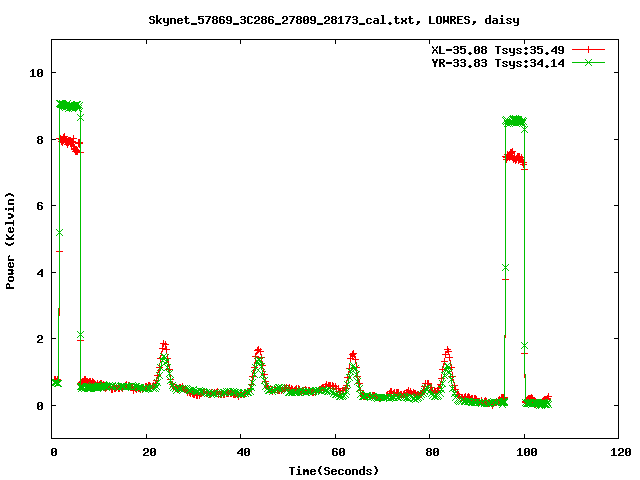Image resolution: width=640 pixels, height=480 pixels.
Task: Click the y-axis tick label 4
Action: (39, 273)
